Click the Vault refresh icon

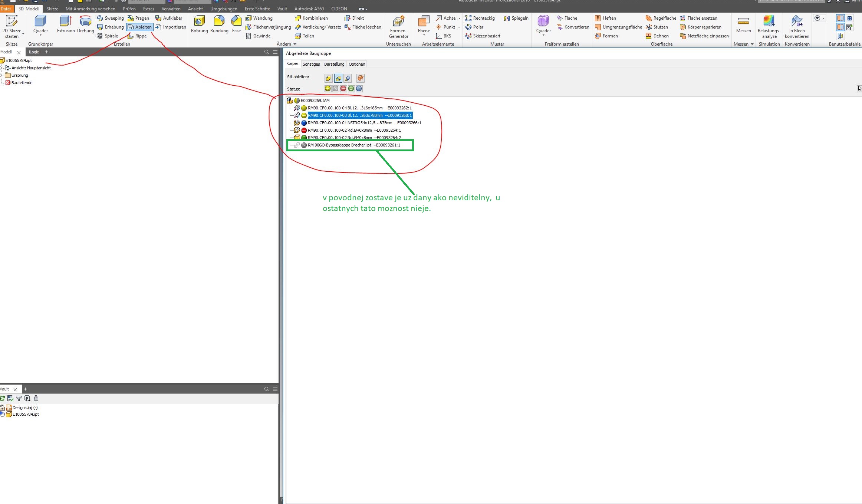coord(2,398)
